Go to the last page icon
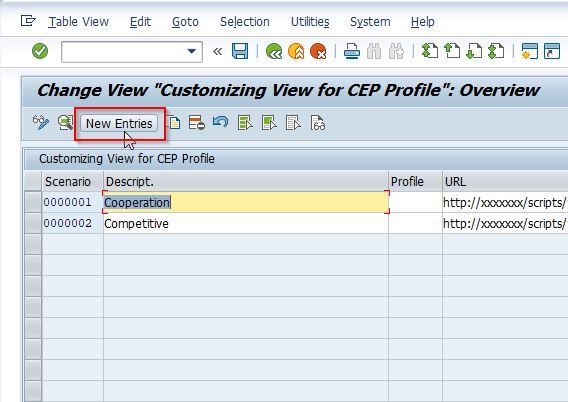The height and width of the screenshot is (402, 568). [x=496, y=51]
